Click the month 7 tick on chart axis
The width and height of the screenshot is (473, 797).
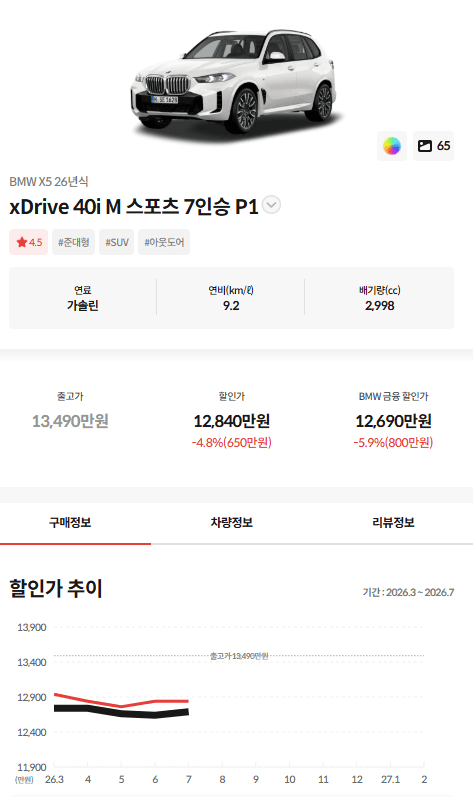188,780
